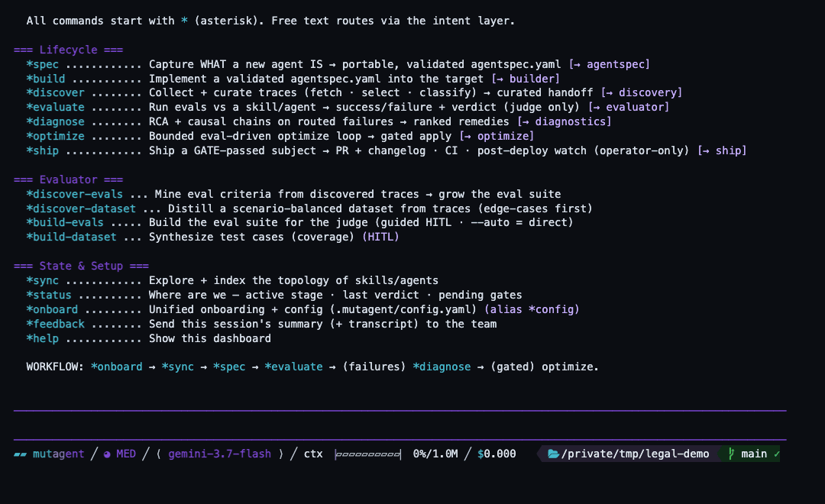Click '(operator-only)' in the ship description
825x504 pixels.
click(642, 150)
